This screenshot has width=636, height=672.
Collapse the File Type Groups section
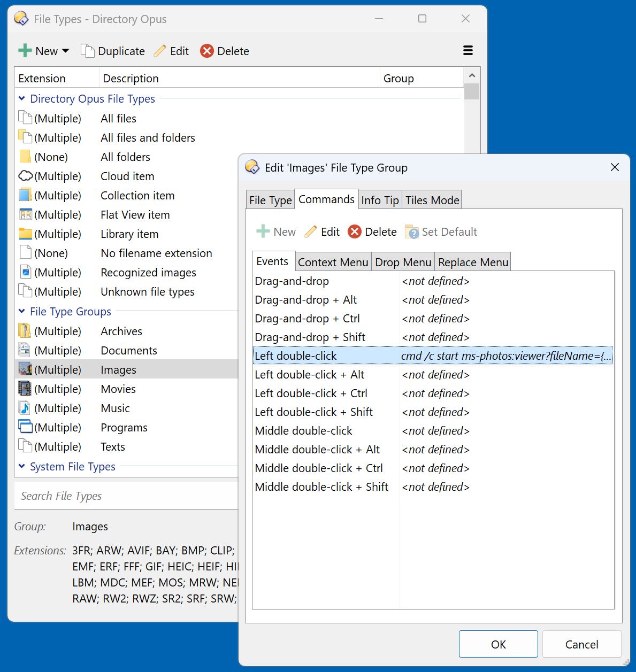pos(22,311)
